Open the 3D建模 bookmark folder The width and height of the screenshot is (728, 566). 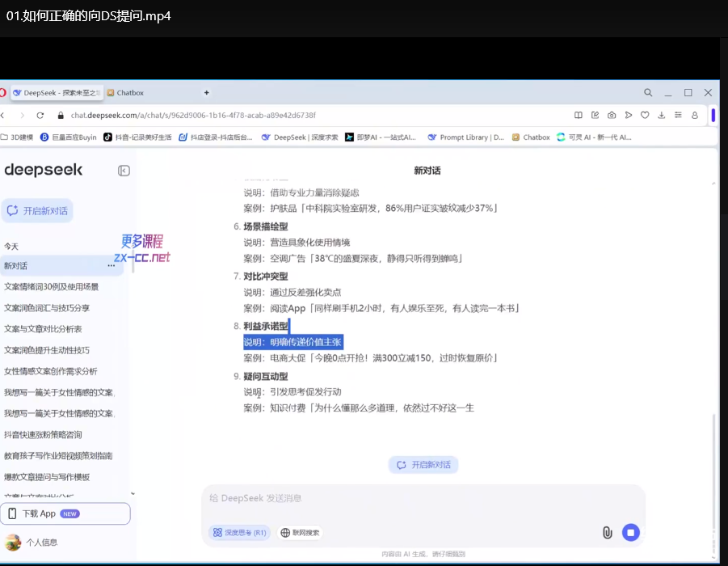[17, 137]
